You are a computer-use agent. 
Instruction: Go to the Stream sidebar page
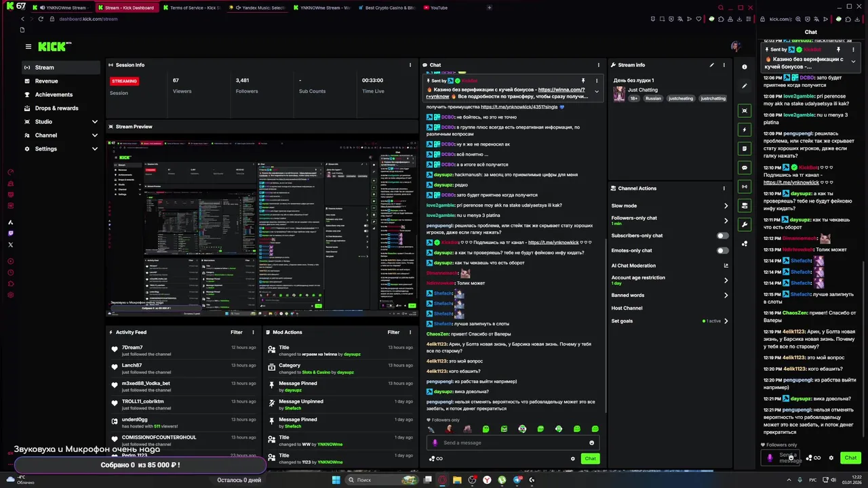pyautogui.click(x=61, y=67)
